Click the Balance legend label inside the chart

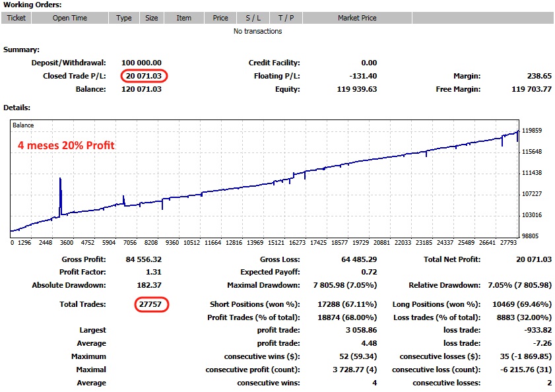coord(23,125)
